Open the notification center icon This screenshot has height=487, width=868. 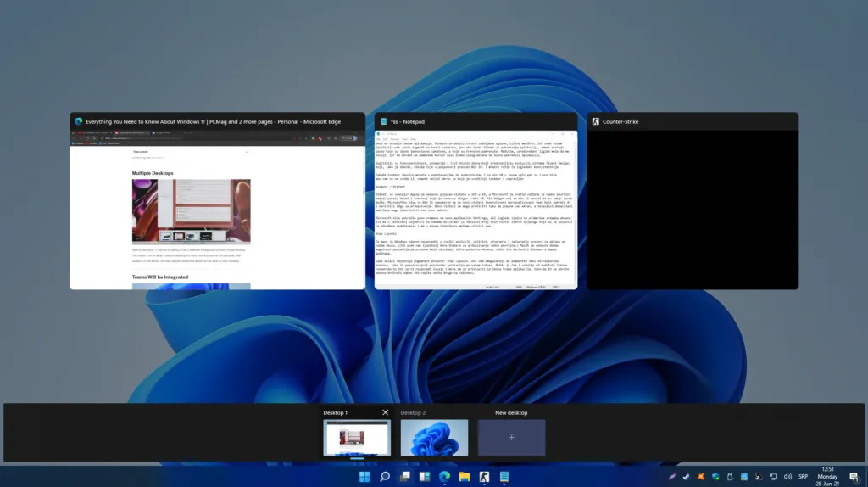point(854,477)
